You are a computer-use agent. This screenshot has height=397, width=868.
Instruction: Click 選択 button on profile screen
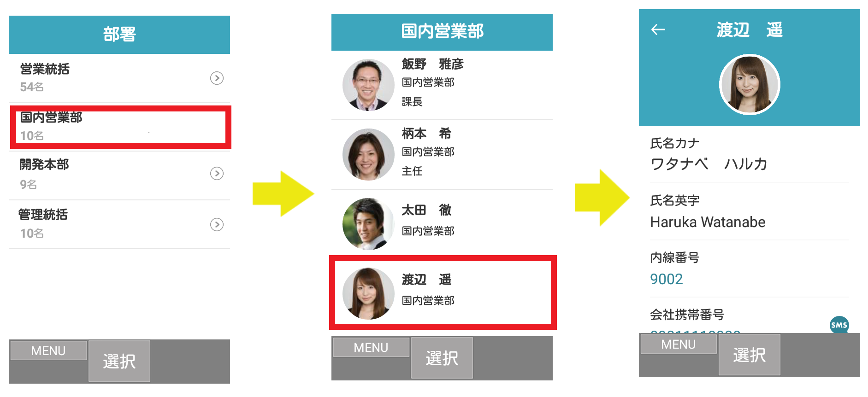tap(750, 355)
